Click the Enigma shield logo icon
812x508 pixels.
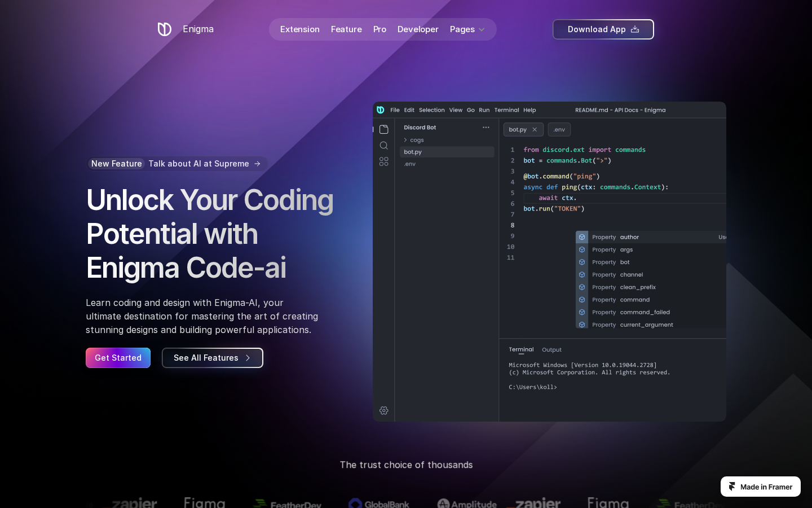(x=164, y=29)
